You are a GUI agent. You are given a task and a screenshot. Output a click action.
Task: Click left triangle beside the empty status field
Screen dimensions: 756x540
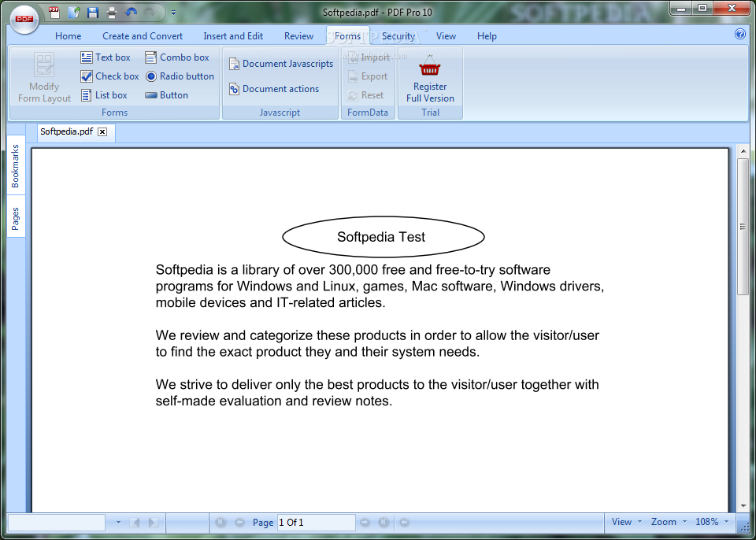click(x=135, y=522)
